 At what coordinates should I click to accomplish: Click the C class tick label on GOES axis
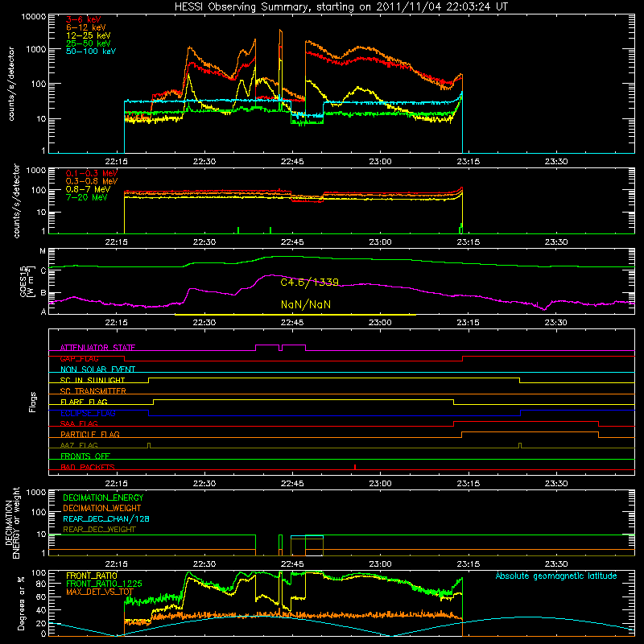[x=43, y=270]
